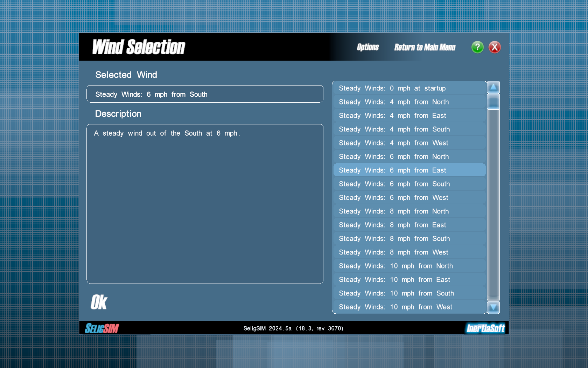Click the scrollbar down arrow
Viewport: 588px width, 368px height.
[x=493, y=308]
